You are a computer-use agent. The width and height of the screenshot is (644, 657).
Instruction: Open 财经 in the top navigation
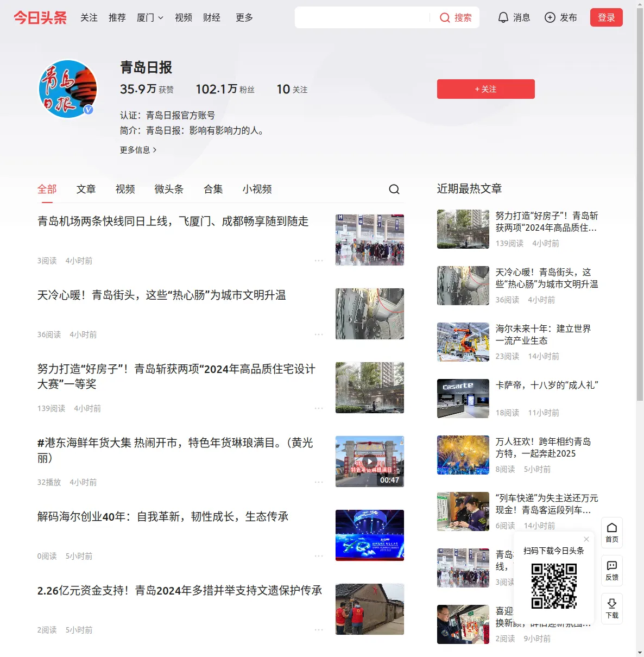point(212,17)
